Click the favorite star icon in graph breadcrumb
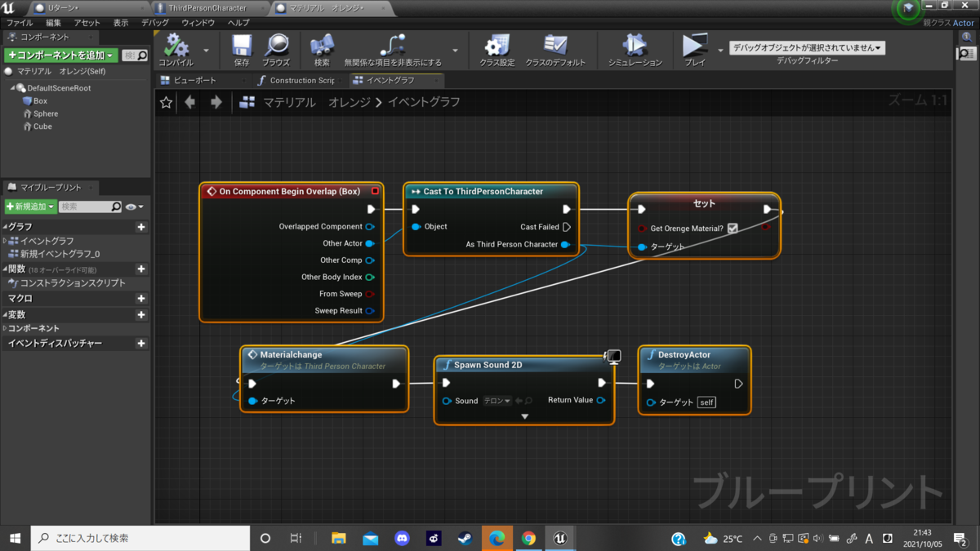Screen dimensions: 980x551 click(167, 102)
